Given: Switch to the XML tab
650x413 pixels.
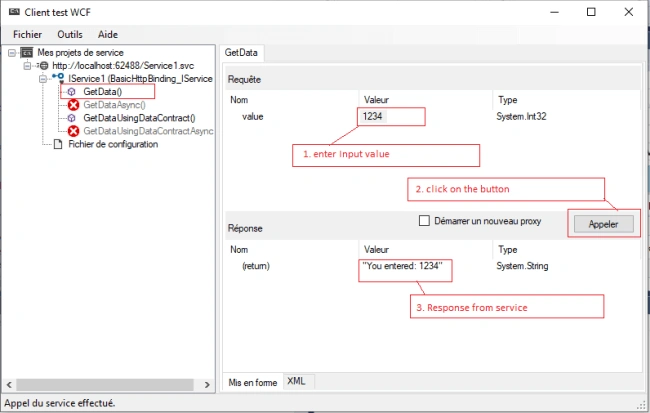Looking at the screenshot, I should click(296, 381).
